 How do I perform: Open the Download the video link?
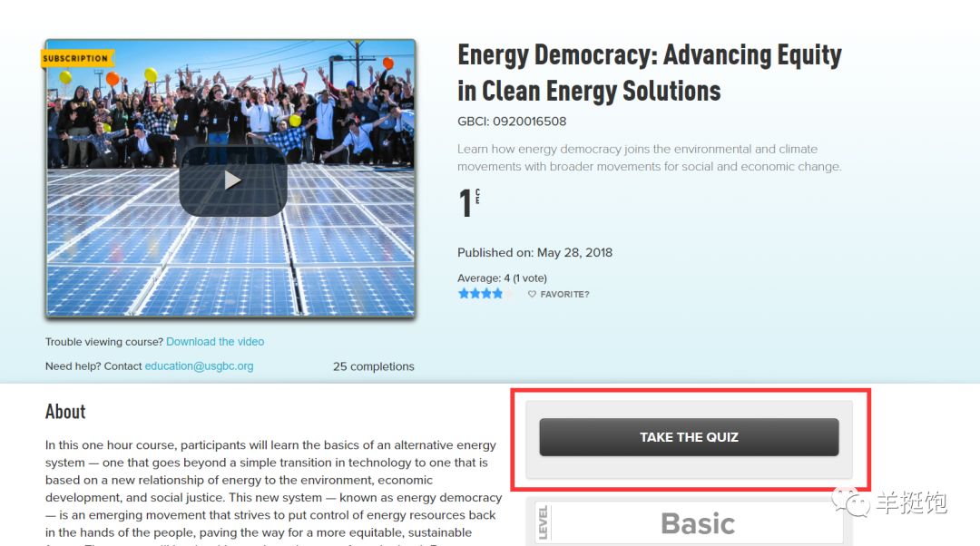click(215, 342)
